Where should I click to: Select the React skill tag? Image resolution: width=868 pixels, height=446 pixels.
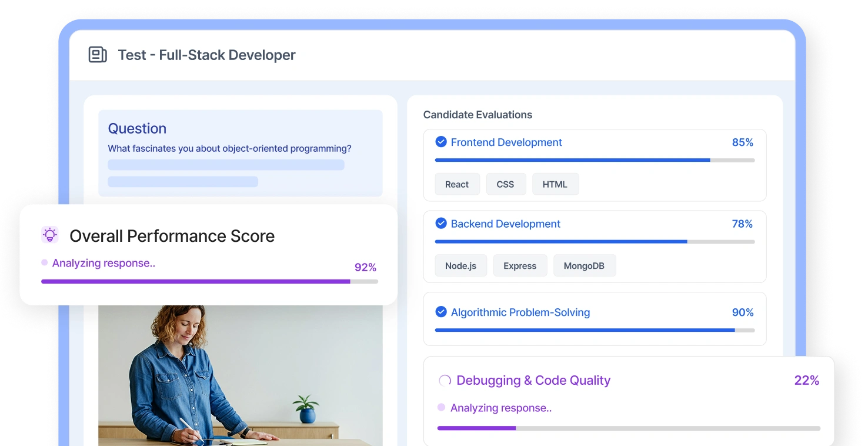(457, 184)
